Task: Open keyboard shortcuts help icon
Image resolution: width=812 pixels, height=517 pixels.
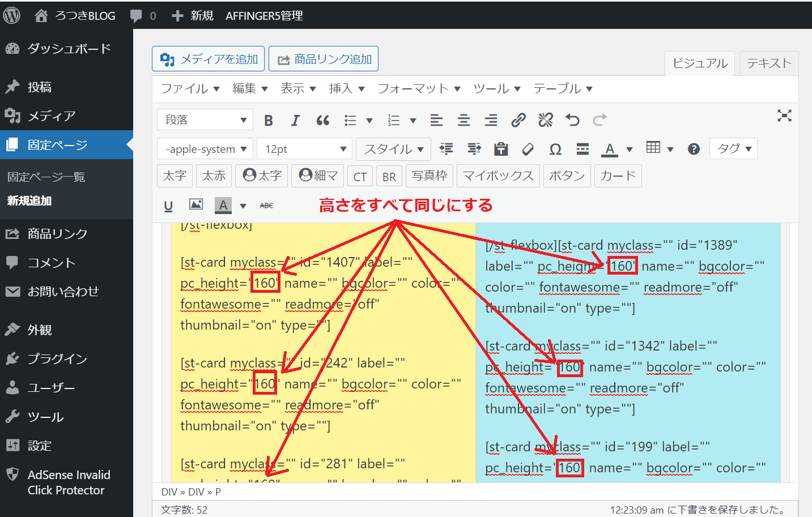Action: coord(694,149)
